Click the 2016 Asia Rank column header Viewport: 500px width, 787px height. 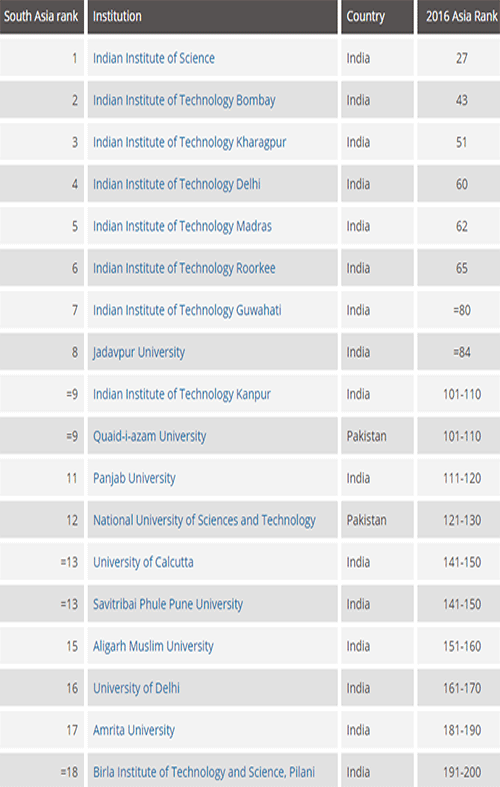tap(459, 17)
